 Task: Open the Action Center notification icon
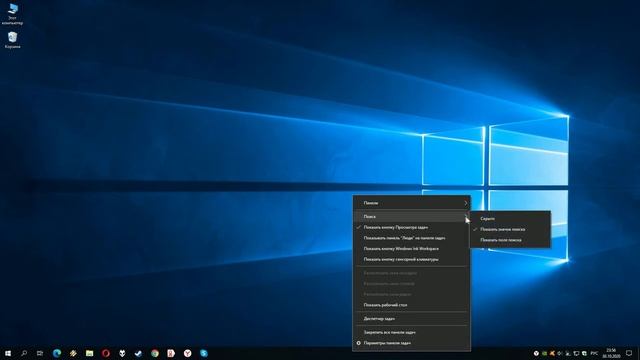(629, 353)
